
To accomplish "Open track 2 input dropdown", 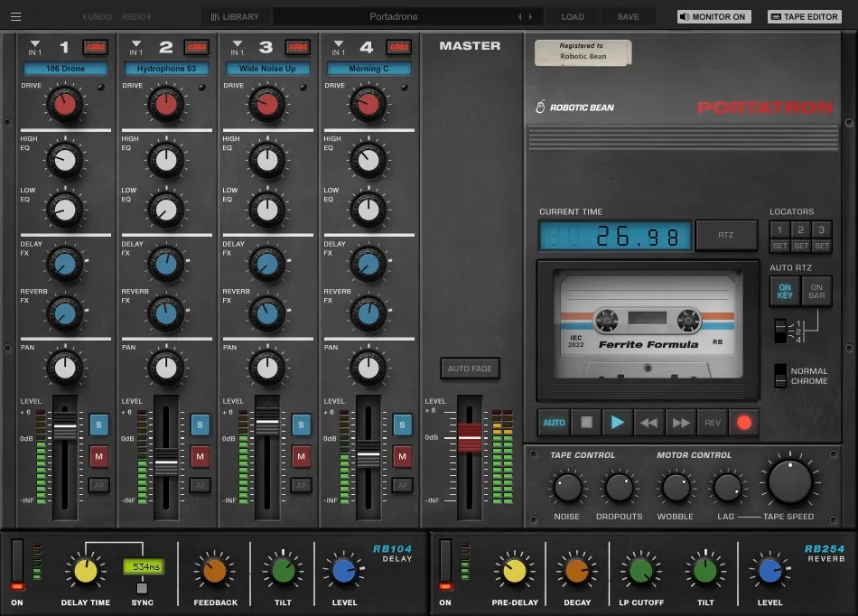I will point(136,48).
